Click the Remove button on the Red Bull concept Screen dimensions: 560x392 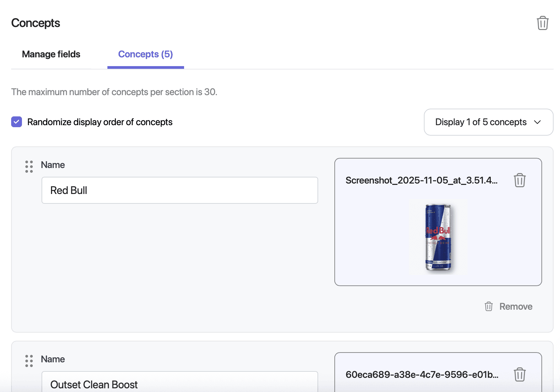coord(516,306)
